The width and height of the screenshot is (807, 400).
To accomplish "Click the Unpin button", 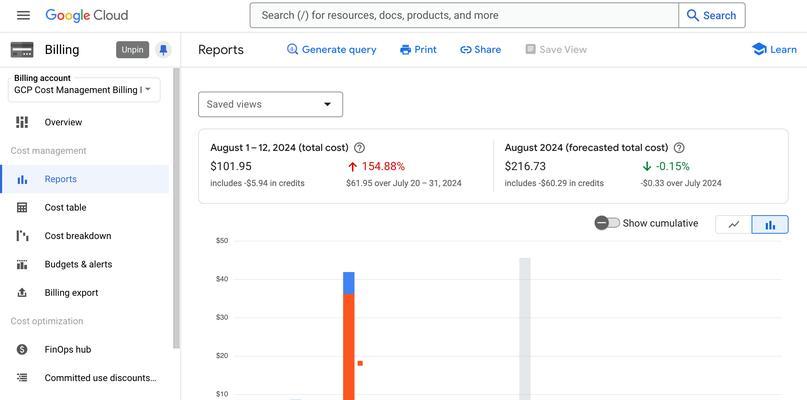I will (x=132, y=50).
